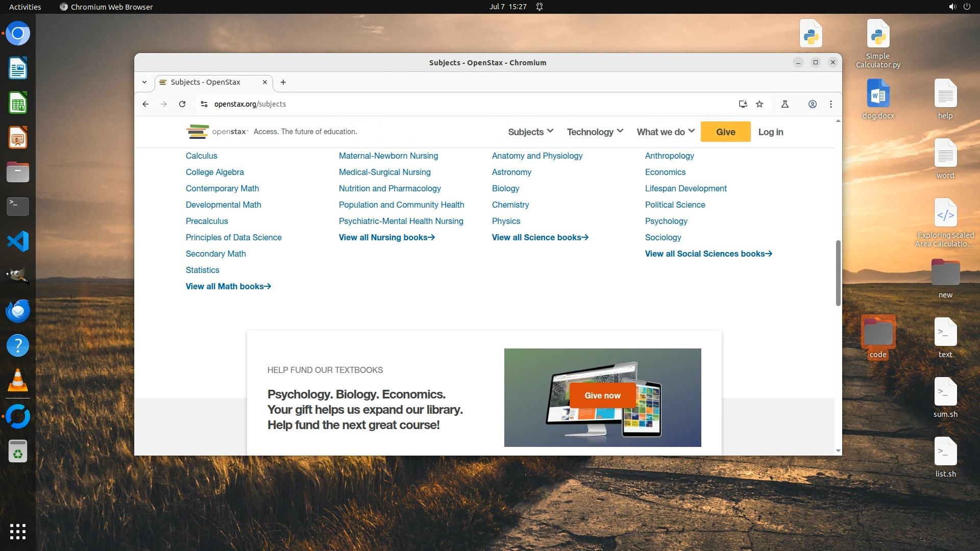Launch Visual Studio Code from the dock
This screenshot has width=980, height=551.
click(18, 241)
